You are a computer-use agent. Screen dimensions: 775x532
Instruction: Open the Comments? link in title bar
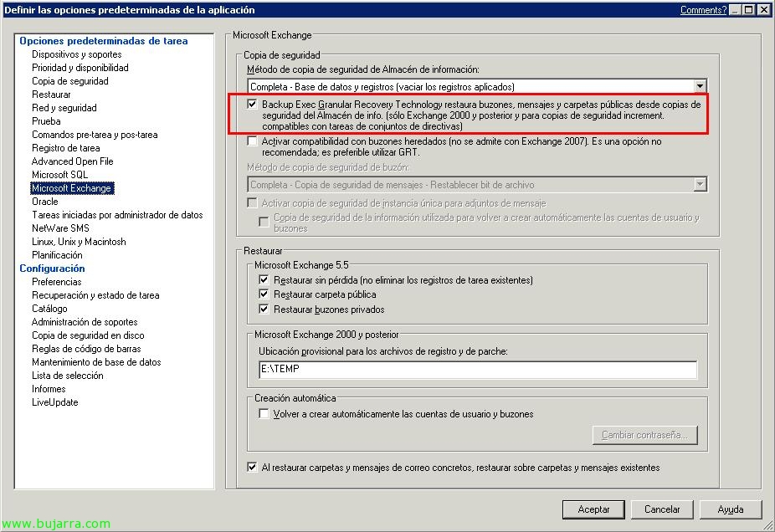[703, 9]
